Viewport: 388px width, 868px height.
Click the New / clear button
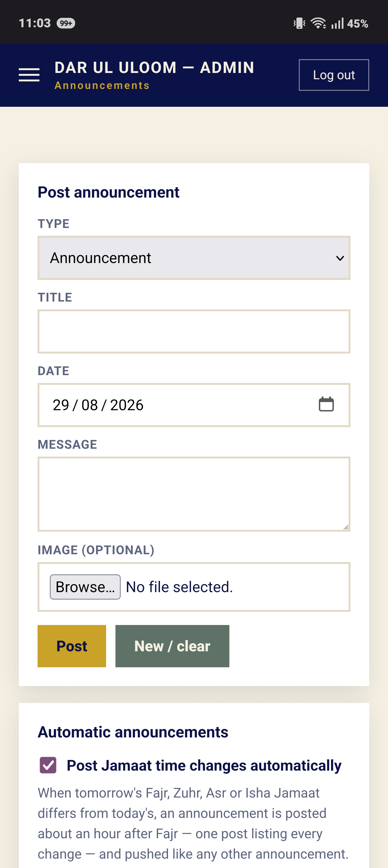pyautogui.click(x=172, y=646)
